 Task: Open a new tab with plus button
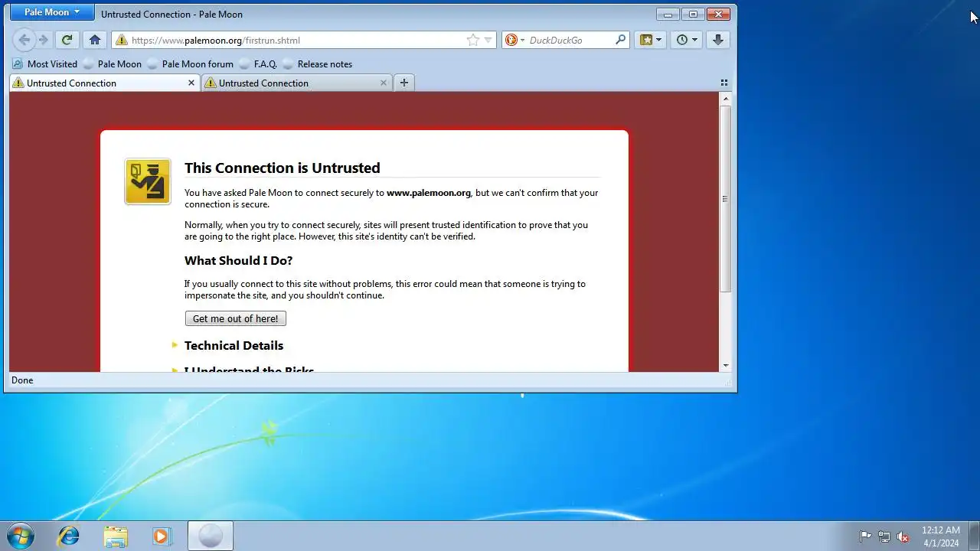(404, 83)
